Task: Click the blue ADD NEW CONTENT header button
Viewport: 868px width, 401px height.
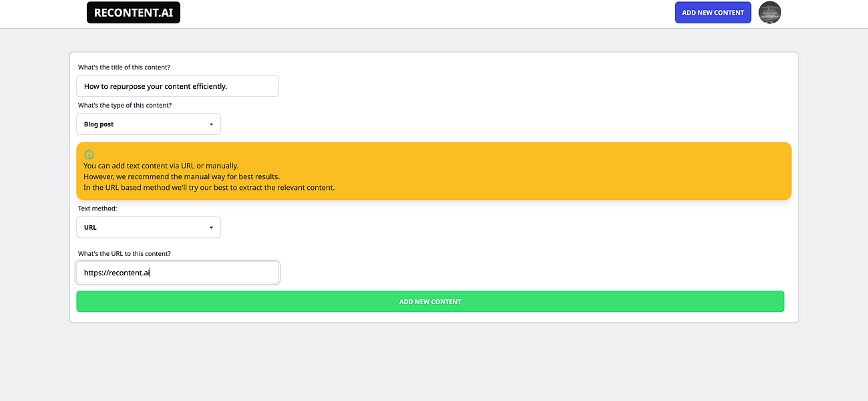Action: tap(713, 13)
